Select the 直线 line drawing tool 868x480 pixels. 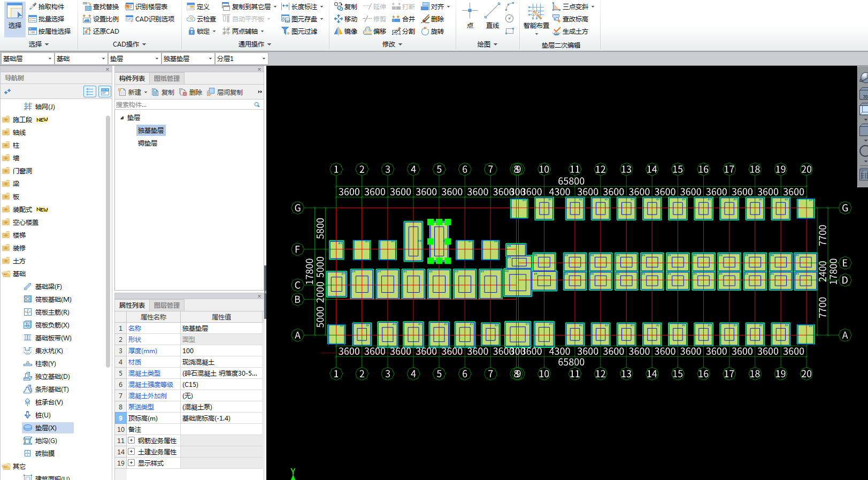[492, 16]
